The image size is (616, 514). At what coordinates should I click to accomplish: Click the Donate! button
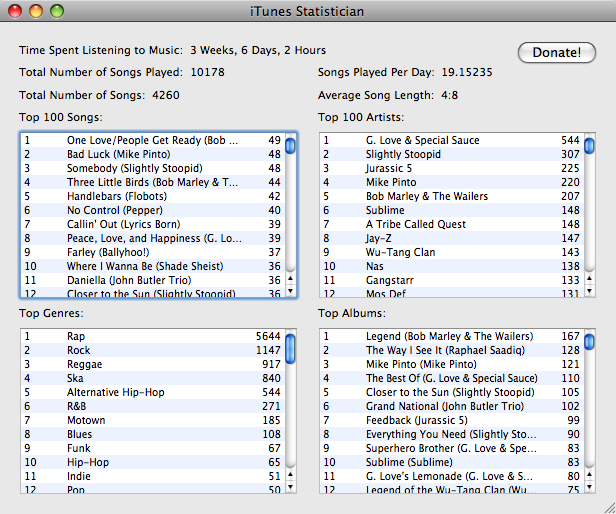pos(557,52)
